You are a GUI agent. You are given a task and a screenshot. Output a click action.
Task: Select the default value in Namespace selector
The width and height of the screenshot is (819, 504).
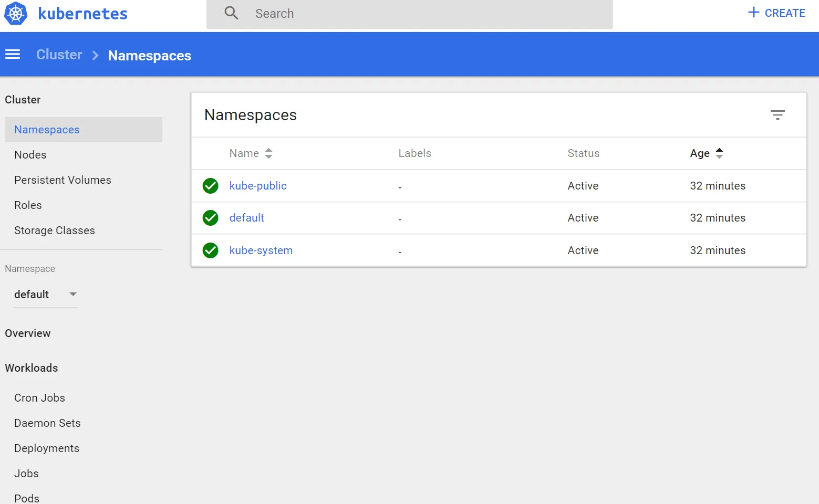coord(32,295)
